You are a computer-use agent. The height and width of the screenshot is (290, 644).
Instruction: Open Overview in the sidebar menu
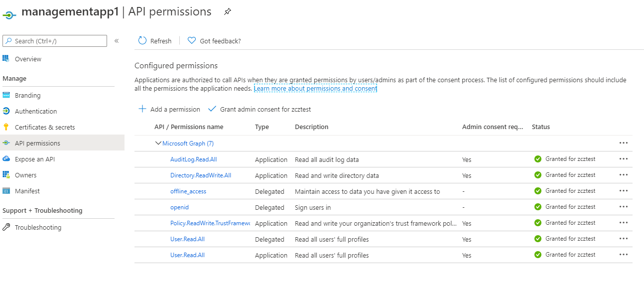[28, 59]
